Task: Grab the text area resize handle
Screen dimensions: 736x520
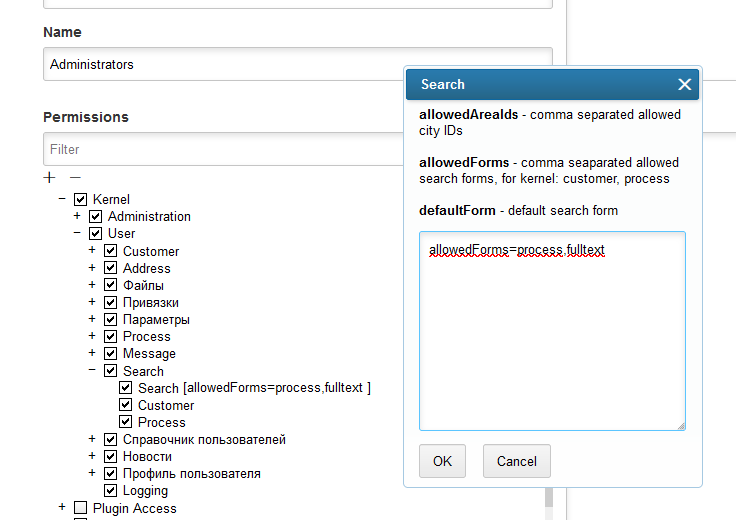Action: tap(681, 426)
